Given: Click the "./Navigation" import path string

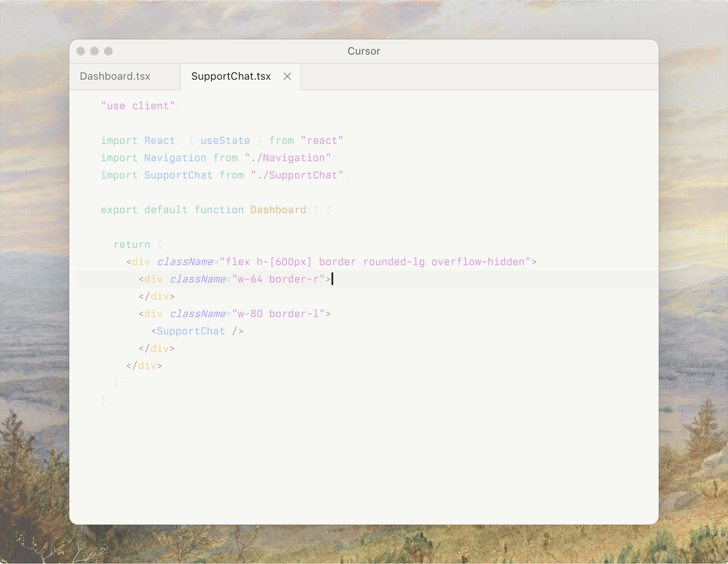Looking at the screenshot, I should click(288, 158).
